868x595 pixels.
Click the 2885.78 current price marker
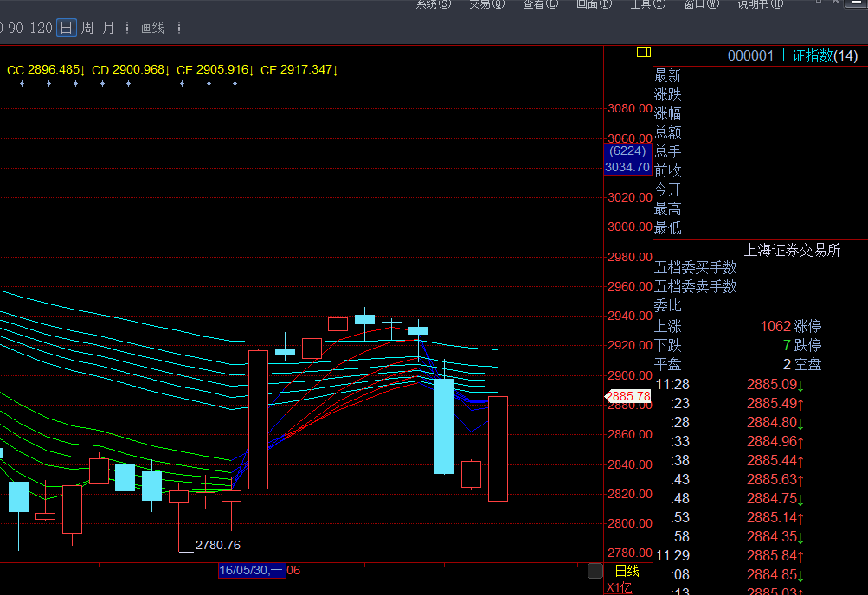click(627, 396)
